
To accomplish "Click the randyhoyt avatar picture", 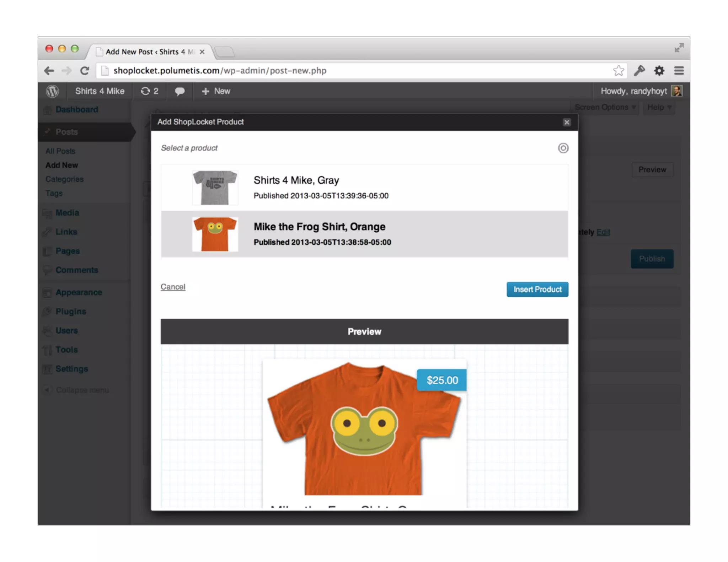I will 676,91.
